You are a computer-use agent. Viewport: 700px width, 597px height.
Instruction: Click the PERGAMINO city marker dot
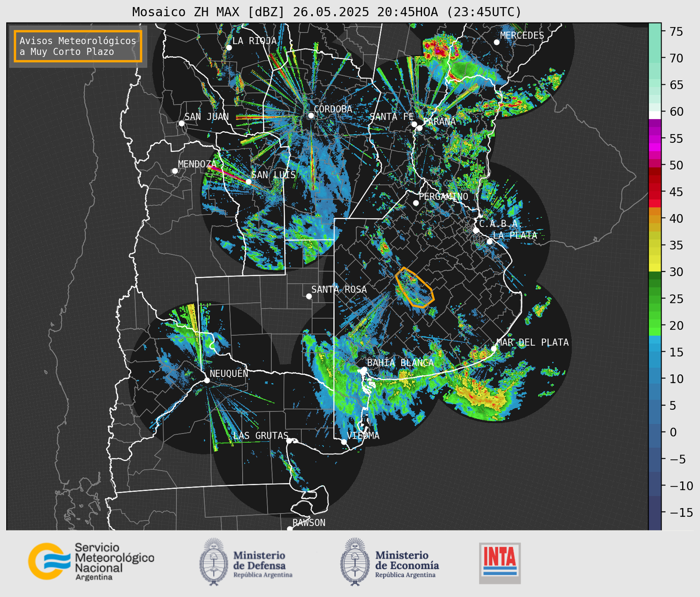point(416,203)
